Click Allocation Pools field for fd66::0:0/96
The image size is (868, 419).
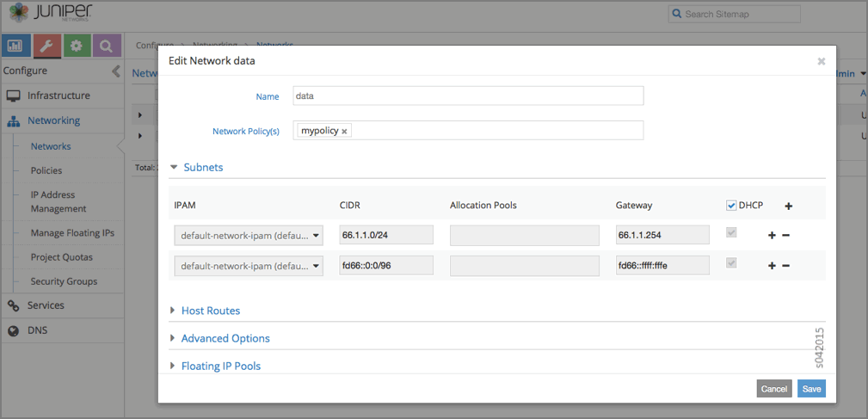[525, 266]
